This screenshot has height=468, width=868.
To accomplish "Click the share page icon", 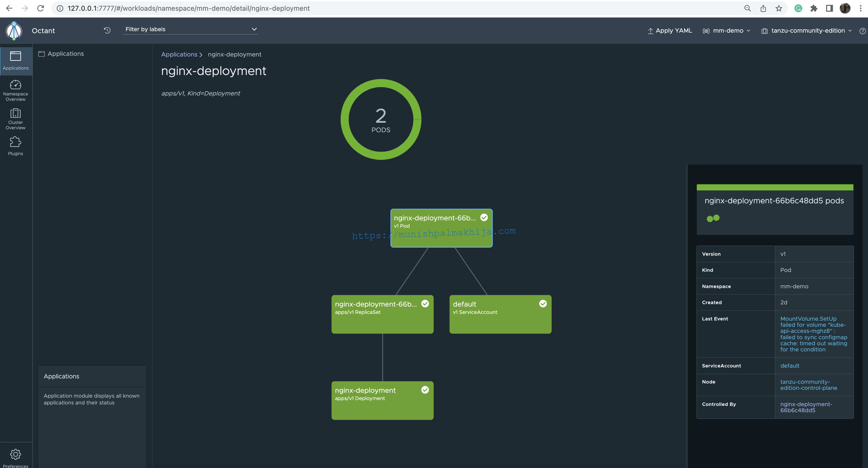I will [763, 8].
